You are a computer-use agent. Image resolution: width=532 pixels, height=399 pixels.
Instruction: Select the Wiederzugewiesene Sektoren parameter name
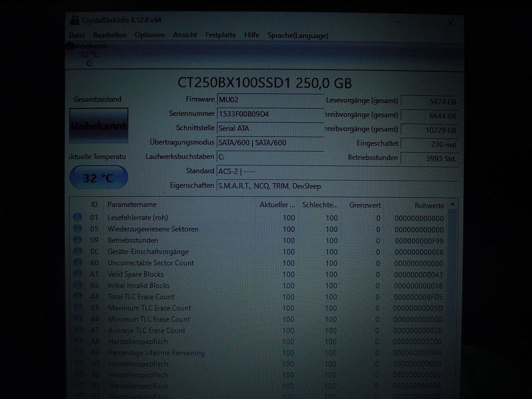click(x=153, y=229)
